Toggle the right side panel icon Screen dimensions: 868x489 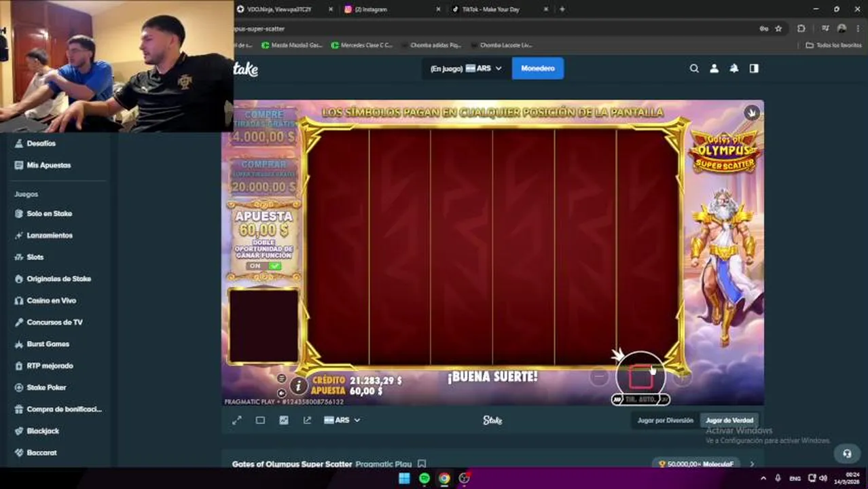(x=754, y=69)
